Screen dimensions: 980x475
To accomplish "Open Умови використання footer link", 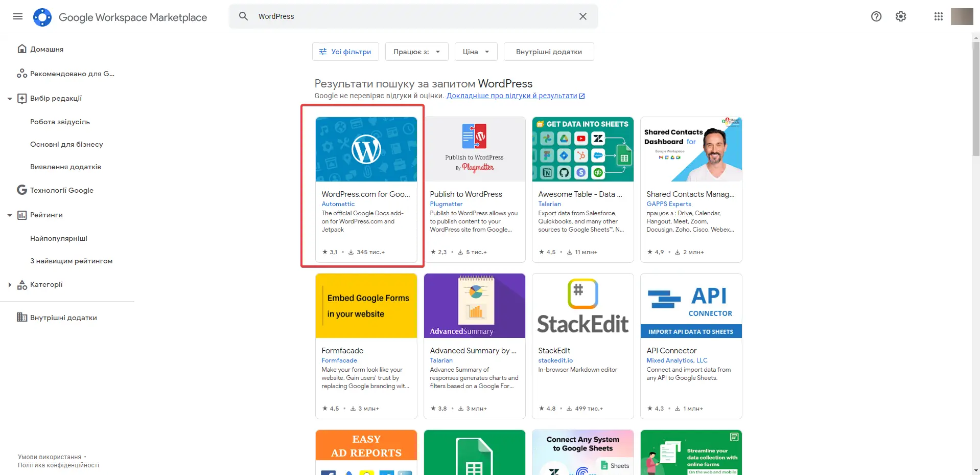I will (x=50, y=457).
